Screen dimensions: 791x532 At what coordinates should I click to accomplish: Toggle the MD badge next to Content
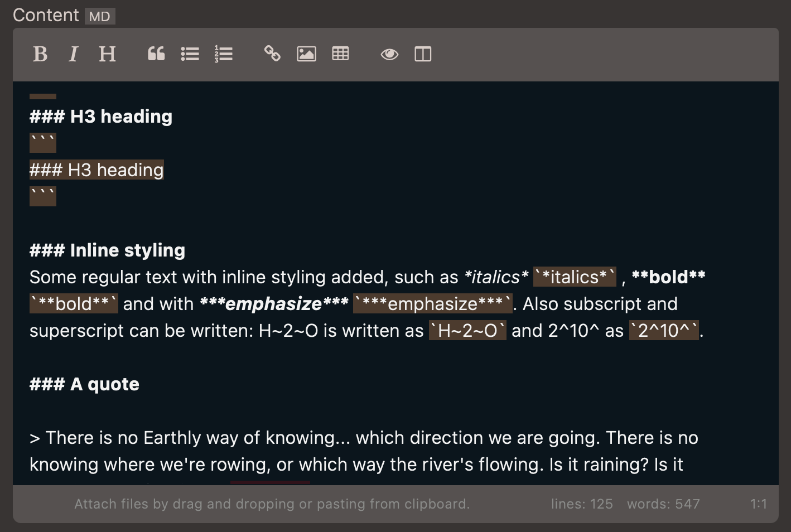[x=99, y=16]
